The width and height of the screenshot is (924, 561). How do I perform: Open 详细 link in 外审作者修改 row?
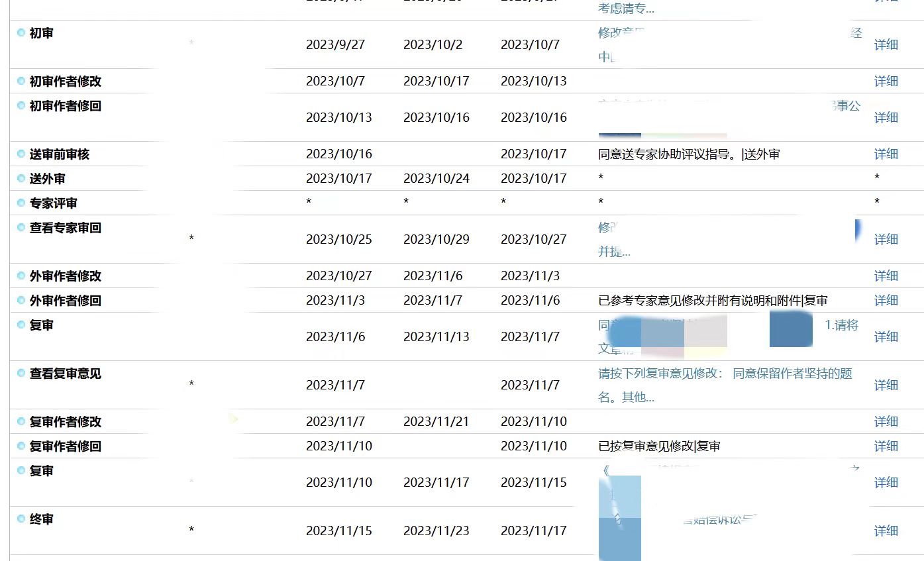886,276
